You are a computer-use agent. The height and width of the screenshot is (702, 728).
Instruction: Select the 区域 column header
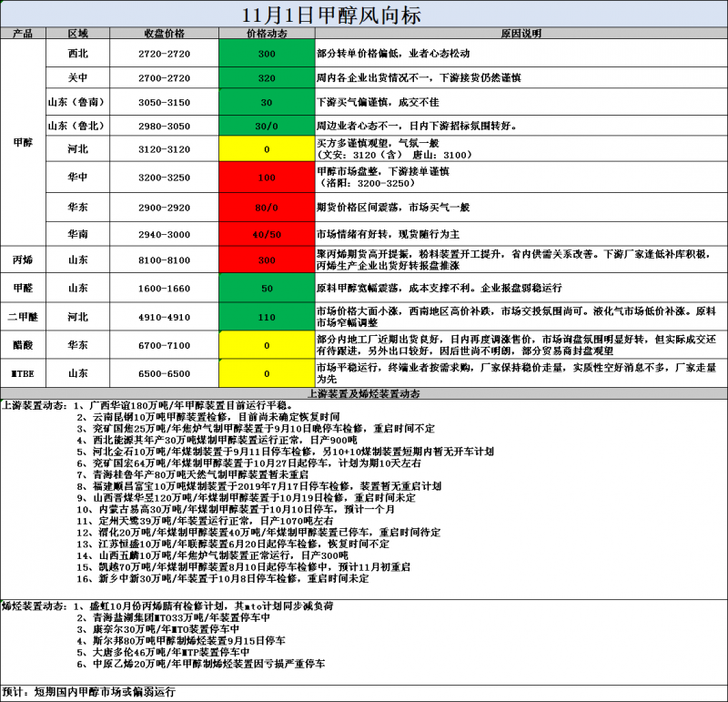77,34
